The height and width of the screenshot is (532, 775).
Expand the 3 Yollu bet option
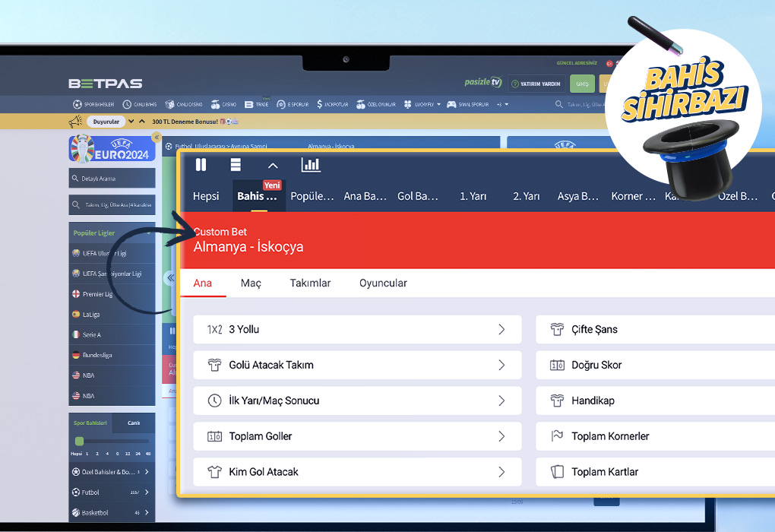pos(357,330)
